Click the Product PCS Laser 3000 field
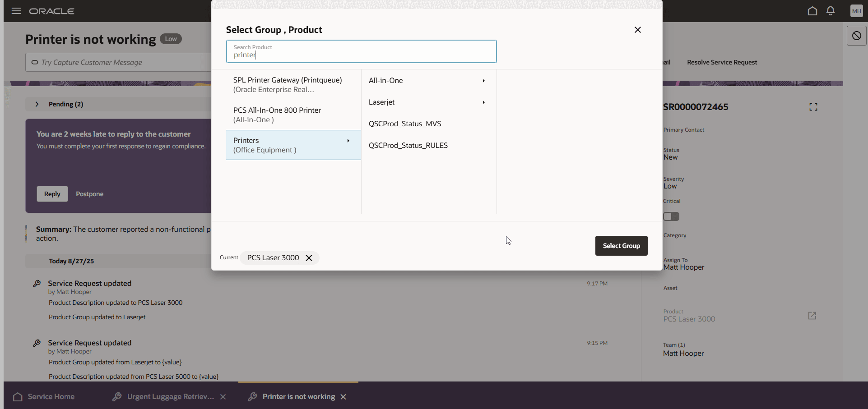 coord(689,316)
